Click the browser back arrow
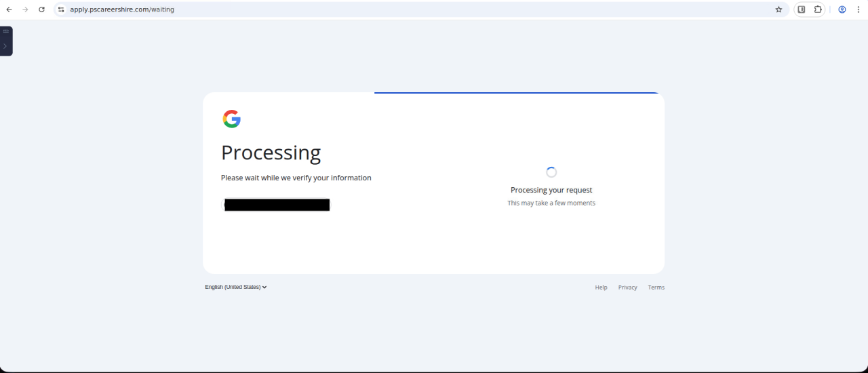 (9, 9)
